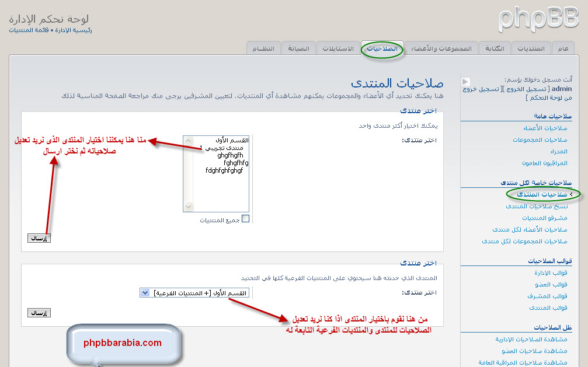The width and height of the screenshot is (588, 367).
Task: Select صلاحيات المنتدى sidebar link
Action: (x=542, y=194)
